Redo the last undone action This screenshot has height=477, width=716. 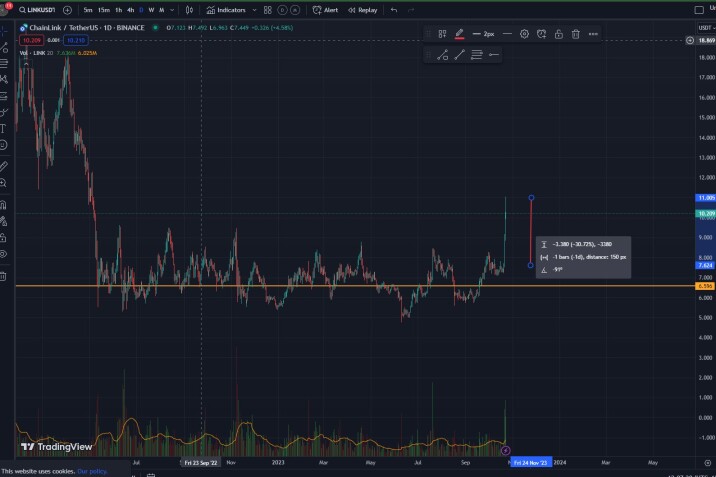pos(411,10)
